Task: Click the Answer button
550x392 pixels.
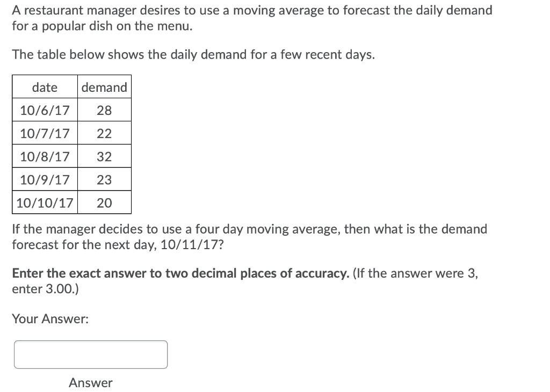Action: (90, 383)
